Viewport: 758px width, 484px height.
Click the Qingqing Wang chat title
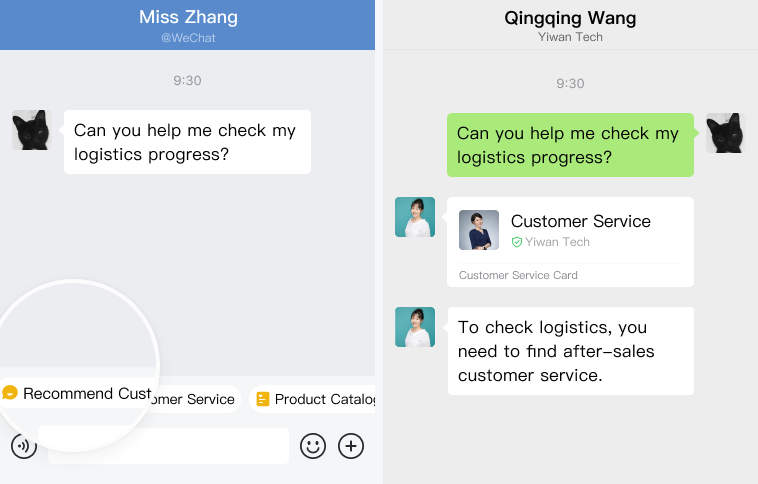click(570, 18)
